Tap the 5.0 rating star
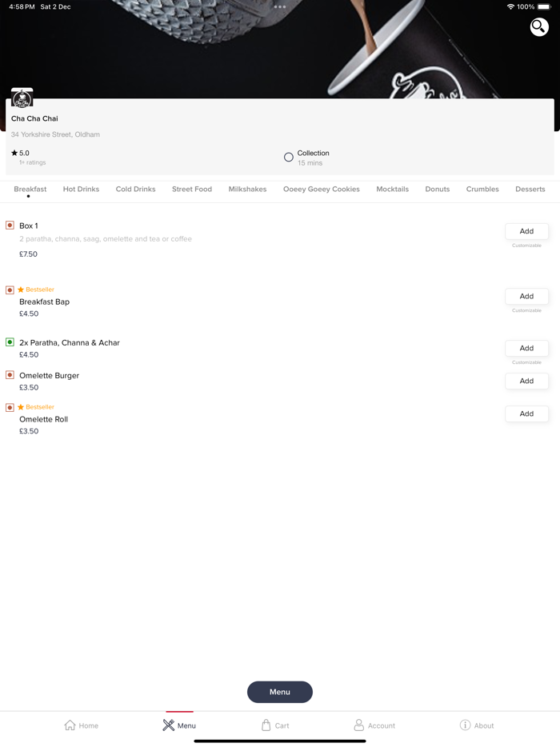Screen dimensions: 560x747 [x=14, y=153]
